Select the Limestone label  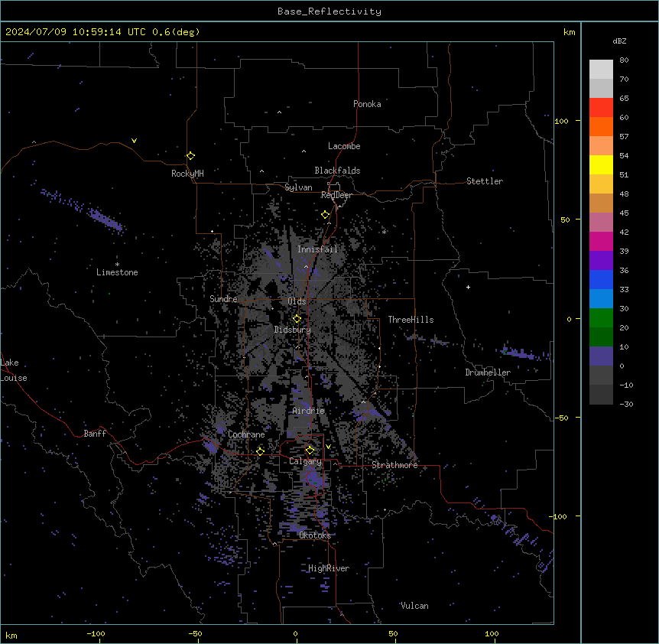(x=117, y=272)
